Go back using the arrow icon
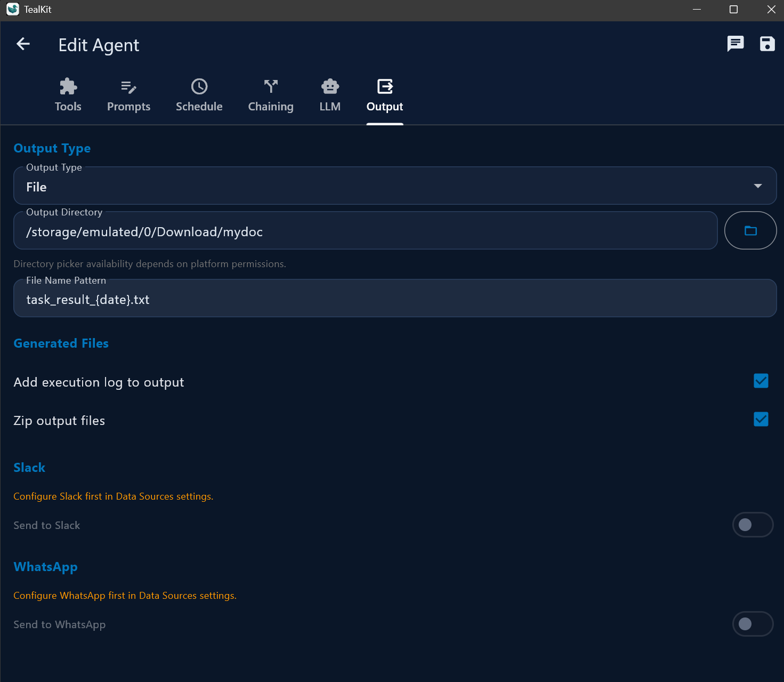The image size is (784, 682). point(23,44)
